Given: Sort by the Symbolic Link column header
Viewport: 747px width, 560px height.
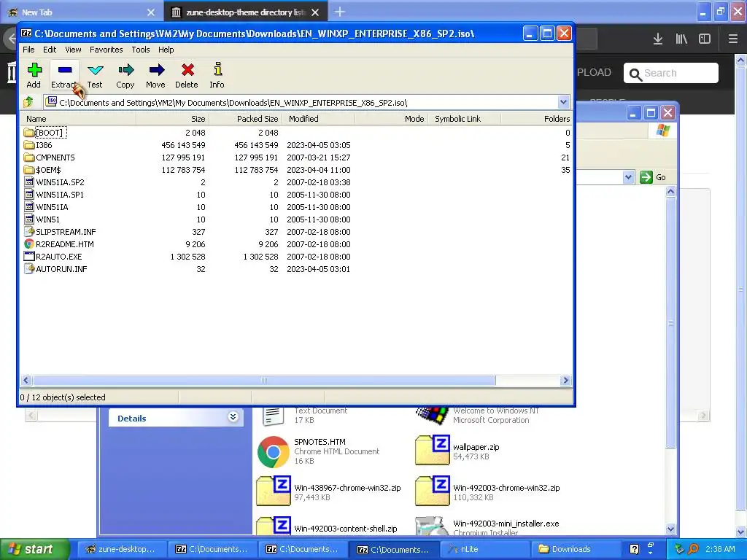Looking at the screenshot, I should click(x=464, y=119).
